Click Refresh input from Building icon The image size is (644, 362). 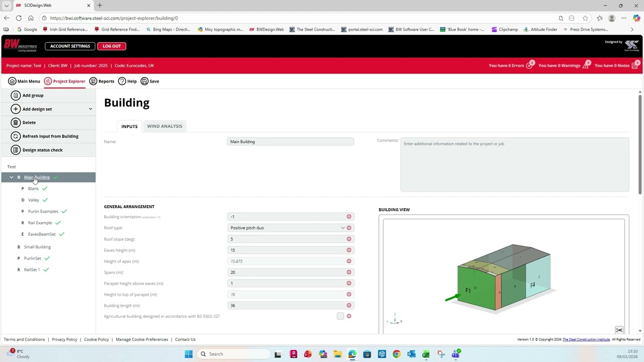coord(16,136)
